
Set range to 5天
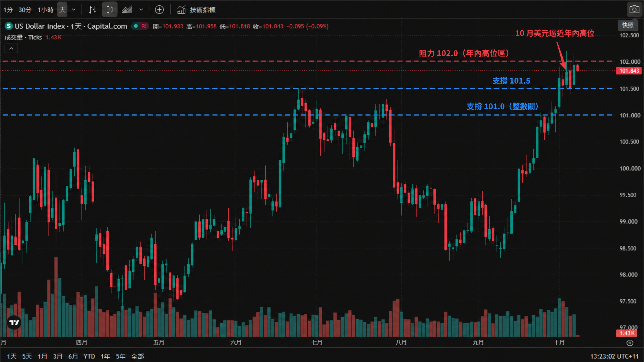click(27, 356)
